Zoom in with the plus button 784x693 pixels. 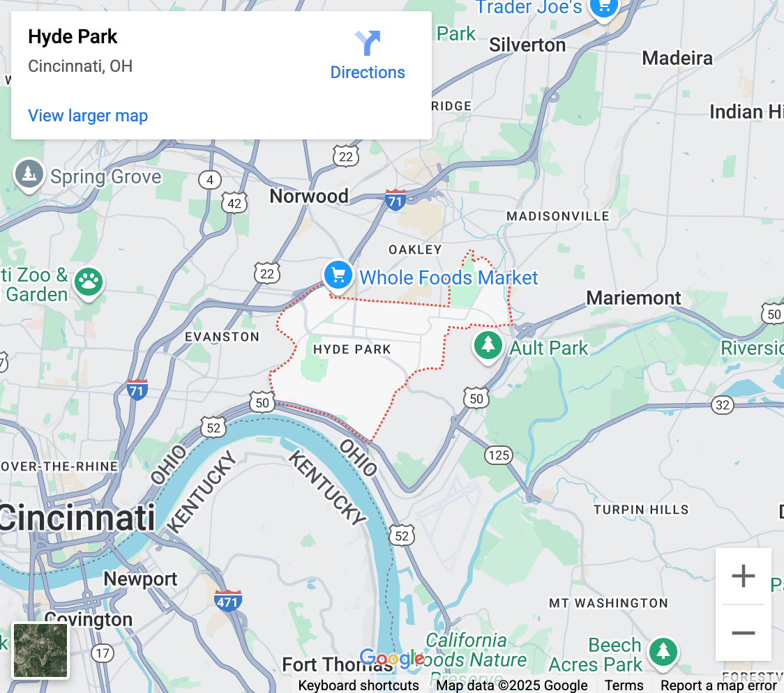click(x=743, y=576)
